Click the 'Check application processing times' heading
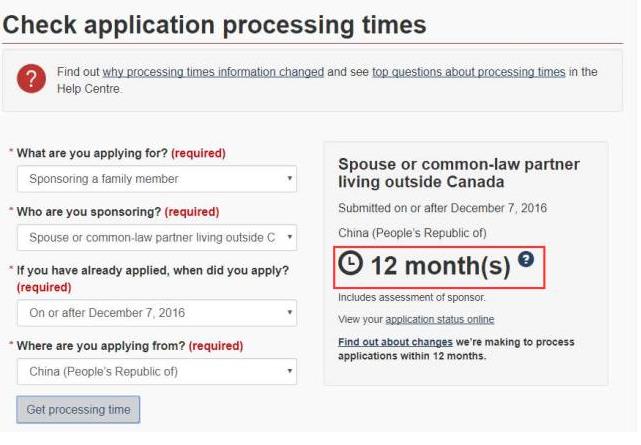Viewport: 641px width, 445px height. [215, 25]
